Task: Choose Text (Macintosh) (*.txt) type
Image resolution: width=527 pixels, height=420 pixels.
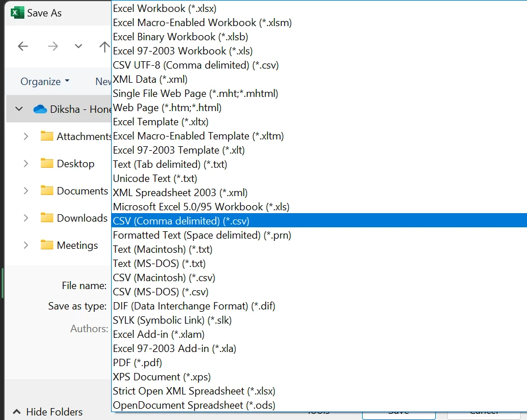Action: point(319,249)
